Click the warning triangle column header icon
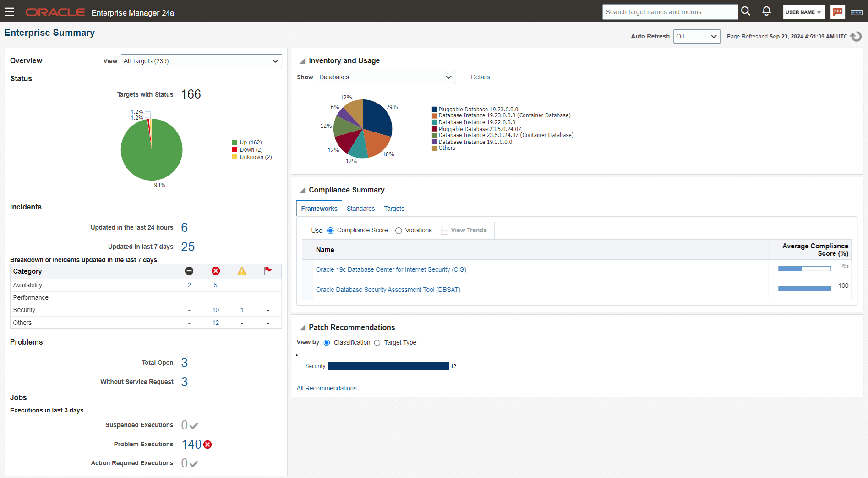Viewport: 868px width, 478px height. [x=241, y=271]
